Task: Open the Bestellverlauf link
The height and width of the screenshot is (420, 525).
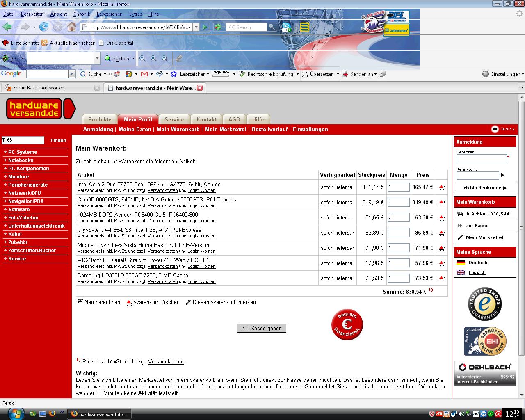Action: (269, 129)
